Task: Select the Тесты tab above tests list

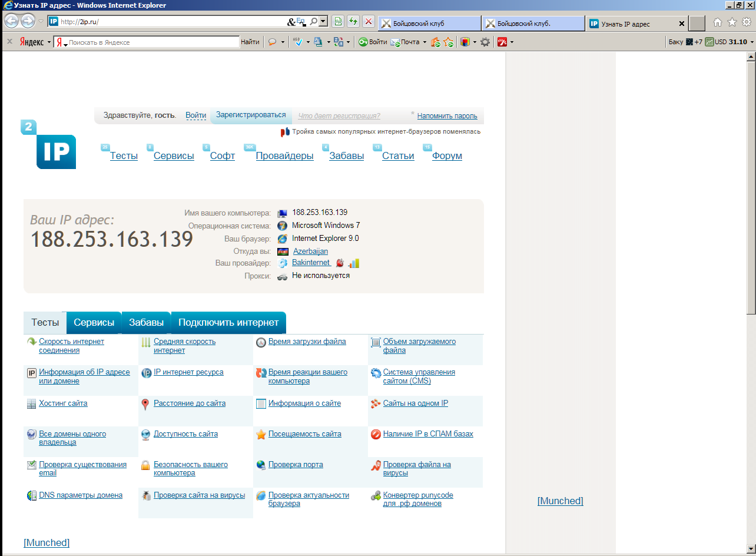Action: tap(45, 323)
